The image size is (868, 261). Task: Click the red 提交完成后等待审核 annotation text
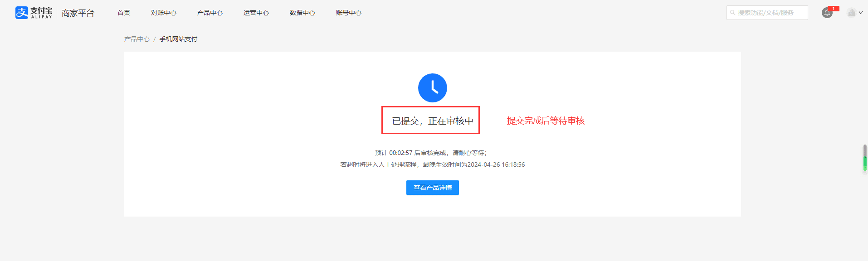click(546, 121)
